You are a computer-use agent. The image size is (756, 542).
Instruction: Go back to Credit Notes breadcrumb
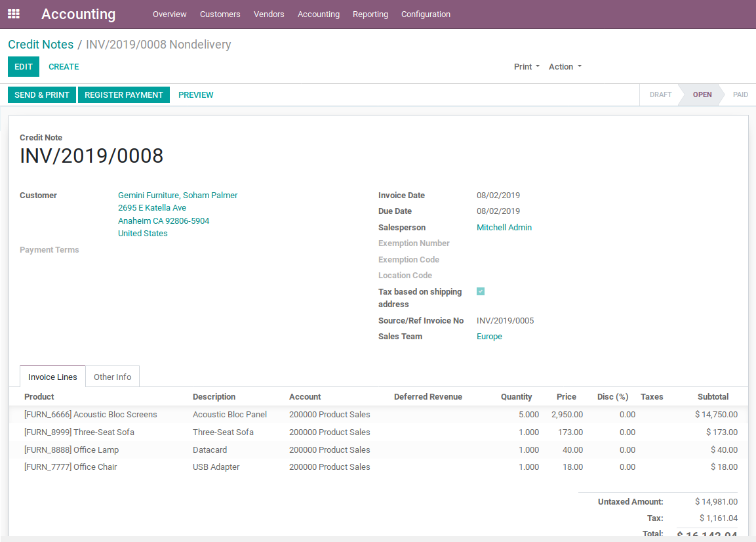[x=41, y=45]
